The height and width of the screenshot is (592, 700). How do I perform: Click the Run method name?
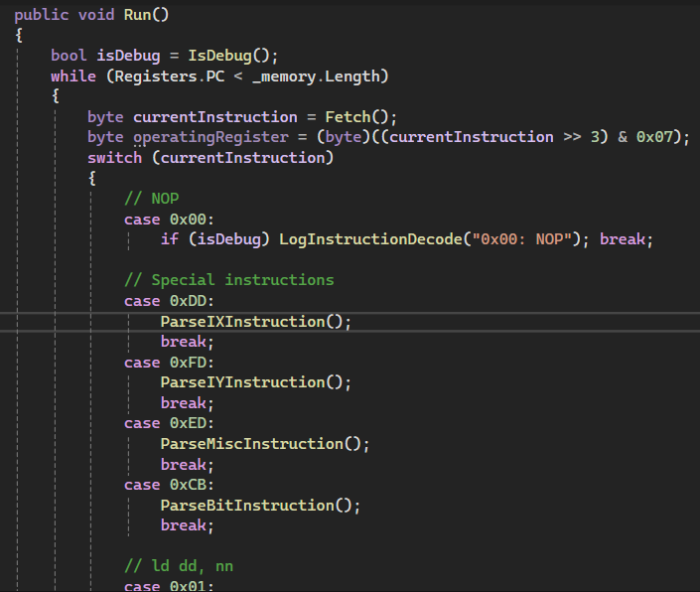coord(137,15)
